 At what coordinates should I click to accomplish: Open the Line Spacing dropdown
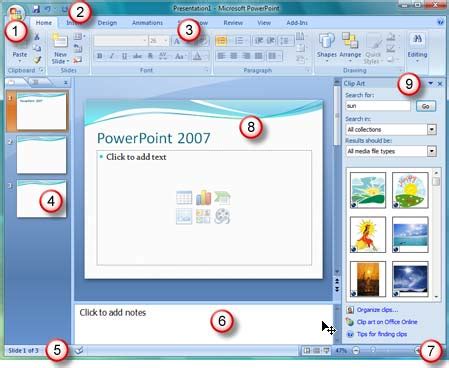tap(285, 41)
